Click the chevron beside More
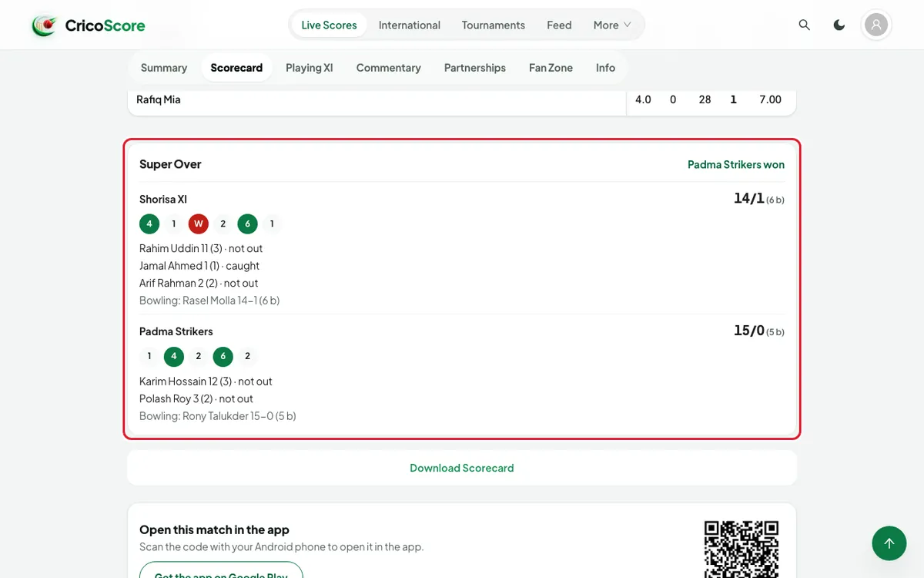The width and height of the screenshot is (924, 578). 628,25
